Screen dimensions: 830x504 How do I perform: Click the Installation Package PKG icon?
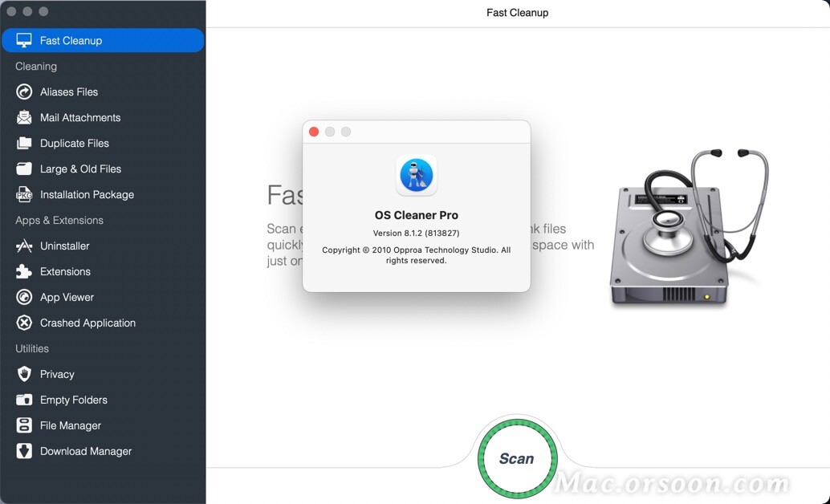point(24,194)
